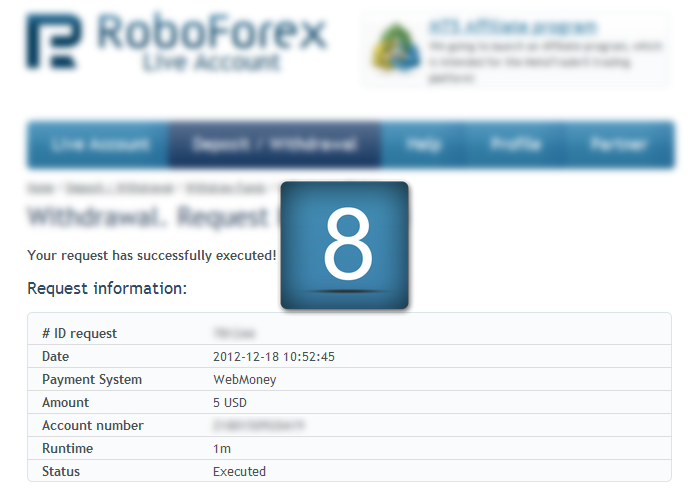Click the MT5 Affiliate program headline link

[512, 27]
